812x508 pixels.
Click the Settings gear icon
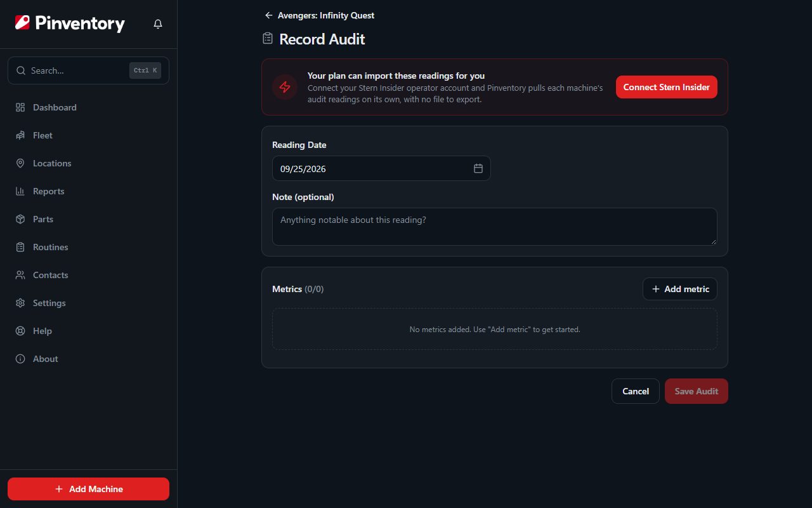pyautogui.click(x=20, y=303)
